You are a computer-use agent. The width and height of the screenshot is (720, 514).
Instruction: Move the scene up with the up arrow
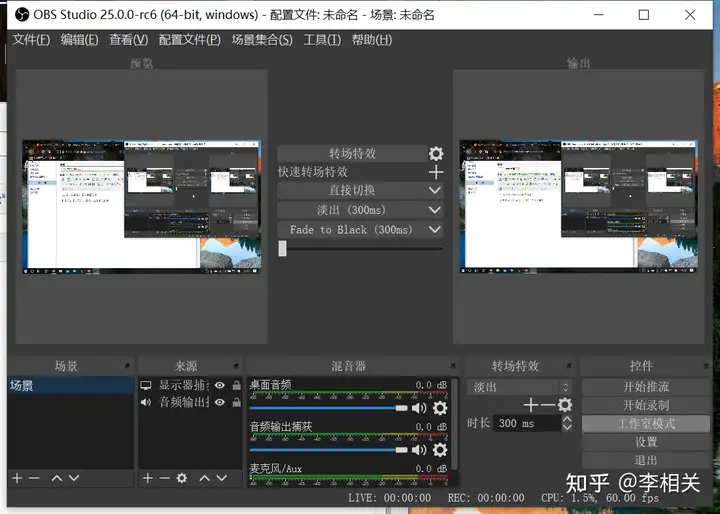point(56,478)
